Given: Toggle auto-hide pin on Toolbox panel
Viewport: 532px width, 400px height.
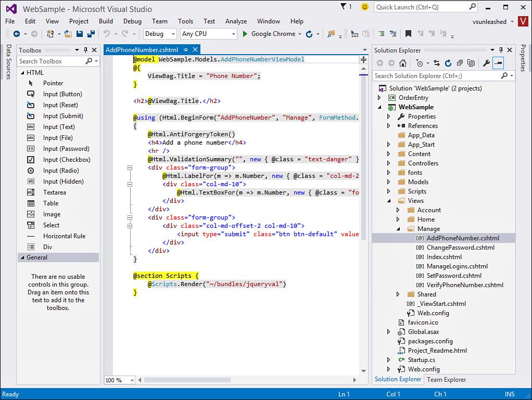Looking at the screenshot, I should click(x=85, y=50).
